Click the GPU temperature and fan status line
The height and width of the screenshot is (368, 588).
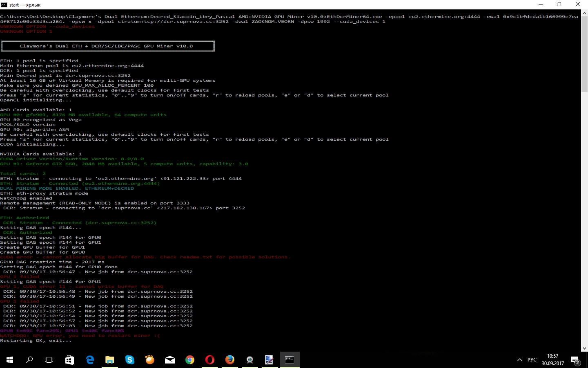(x=62, y=331)
